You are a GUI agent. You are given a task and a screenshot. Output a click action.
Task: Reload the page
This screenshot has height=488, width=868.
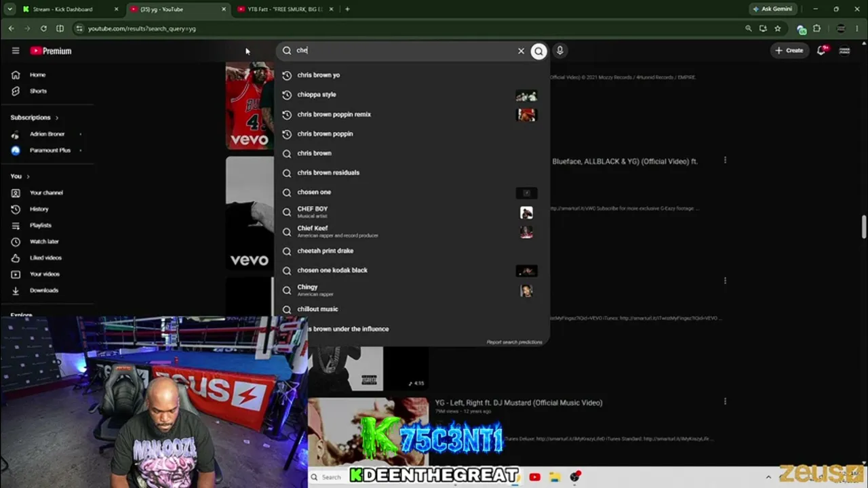43,28
